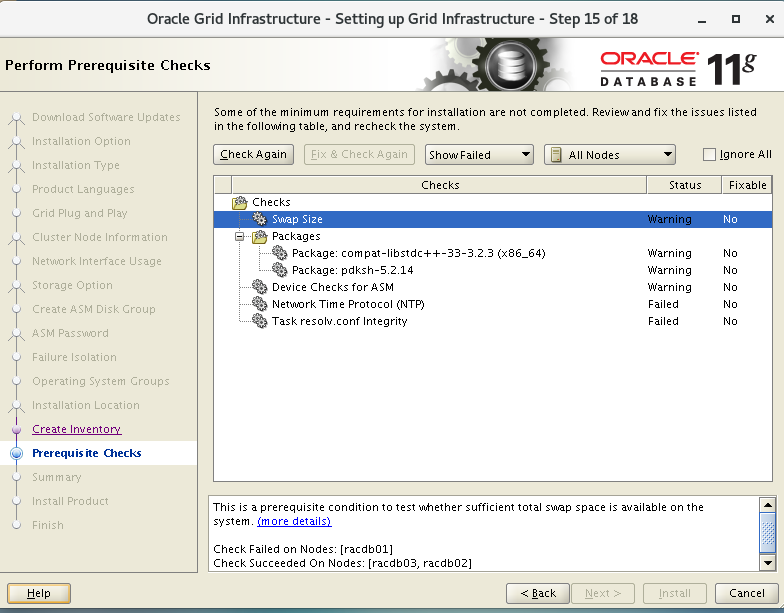Viewport: 784px width, 613px height.
Task: Select Package: pdksh-5.2.14 row
Action: 492,270
